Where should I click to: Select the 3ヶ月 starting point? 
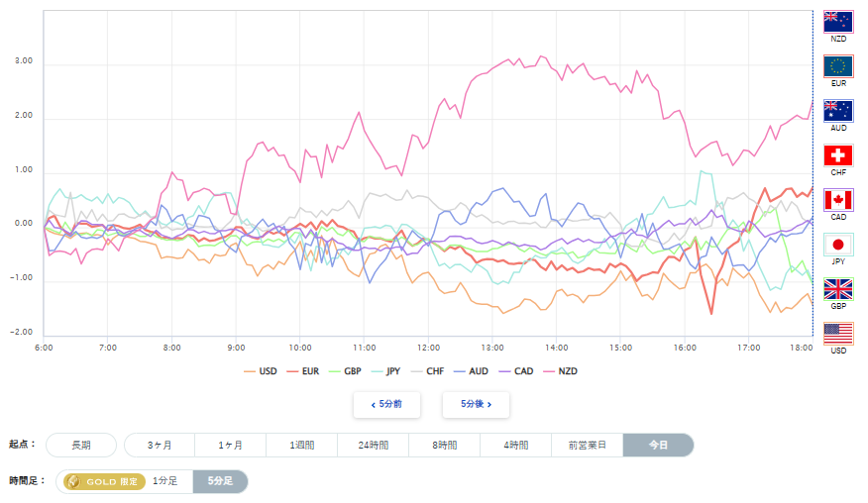[160, 445]
